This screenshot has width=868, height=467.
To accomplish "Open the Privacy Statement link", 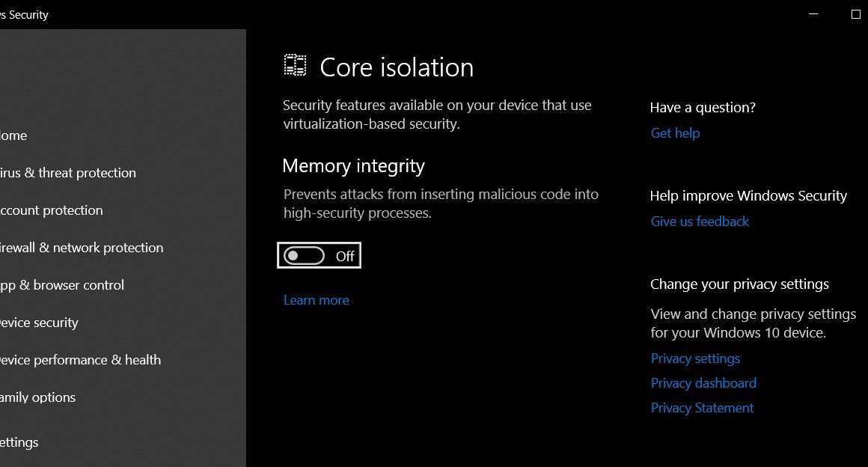I will [x=702, y=409].
